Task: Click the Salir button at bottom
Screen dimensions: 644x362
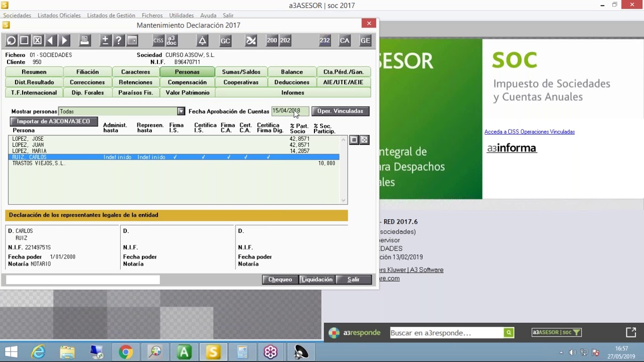Action: 353,280
